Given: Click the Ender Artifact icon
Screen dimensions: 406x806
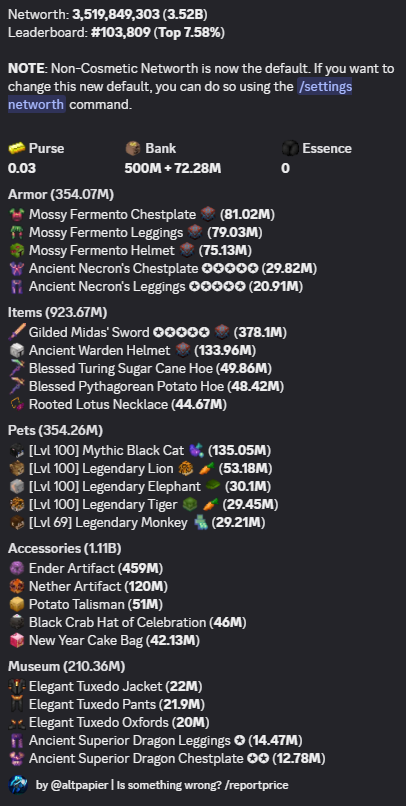Looking at the screenshot, I should [16, 569].
